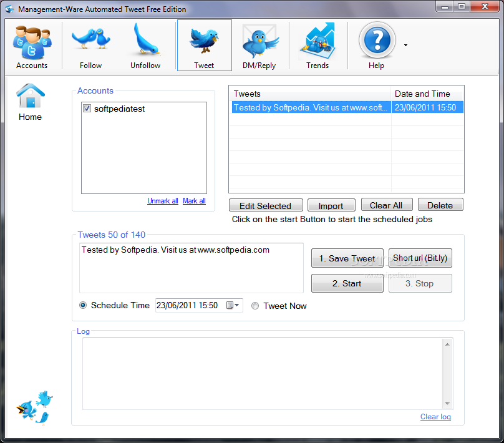
Task: Select the Tweet Now radio button
Action: pos(255,306)
